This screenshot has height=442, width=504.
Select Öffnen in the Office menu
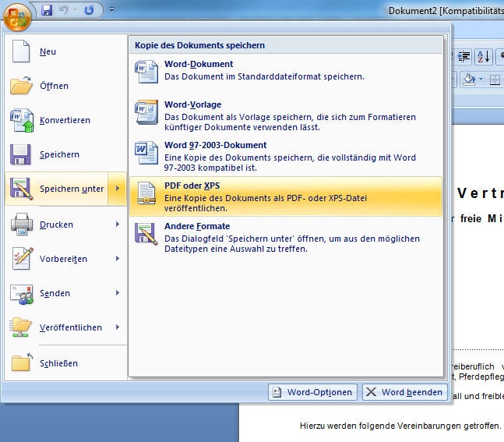pyautogui.click(x=66, y=86)
